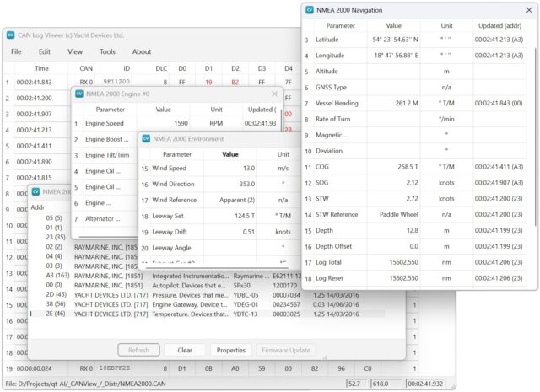Viewport: 540px width, 392px height.
Task: Select device row 2E (46) YDTC-13
Action: (207, 314)
